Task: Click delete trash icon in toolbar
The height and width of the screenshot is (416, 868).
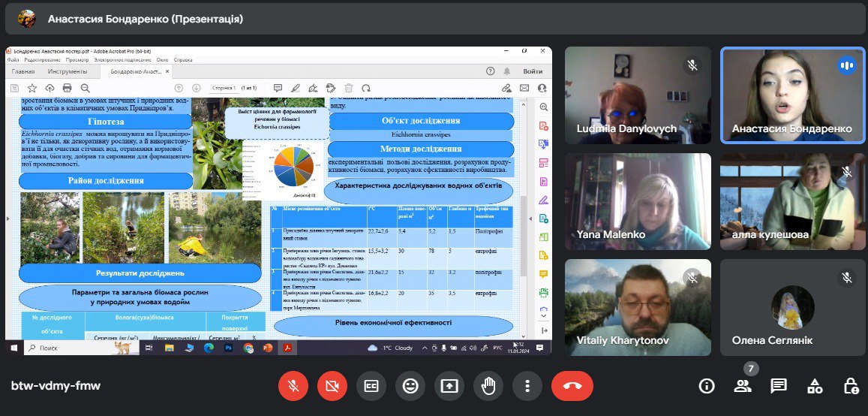Action: coord(349,88)
